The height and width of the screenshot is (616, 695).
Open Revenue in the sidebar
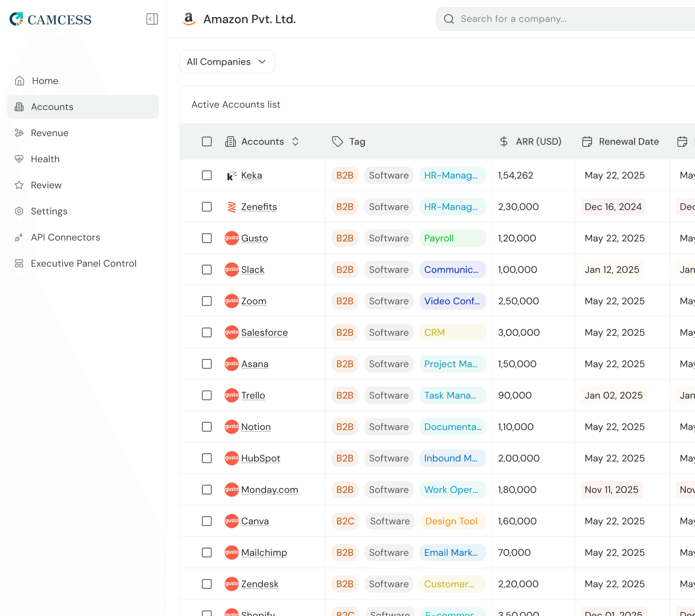50,133
